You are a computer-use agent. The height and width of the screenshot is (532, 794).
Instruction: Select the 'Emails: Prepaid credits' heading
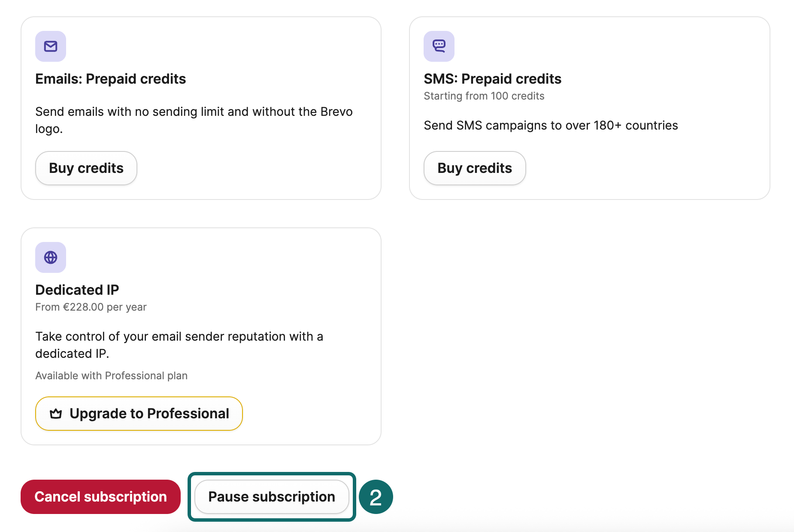pyautogui.click(x=110, y=79)
